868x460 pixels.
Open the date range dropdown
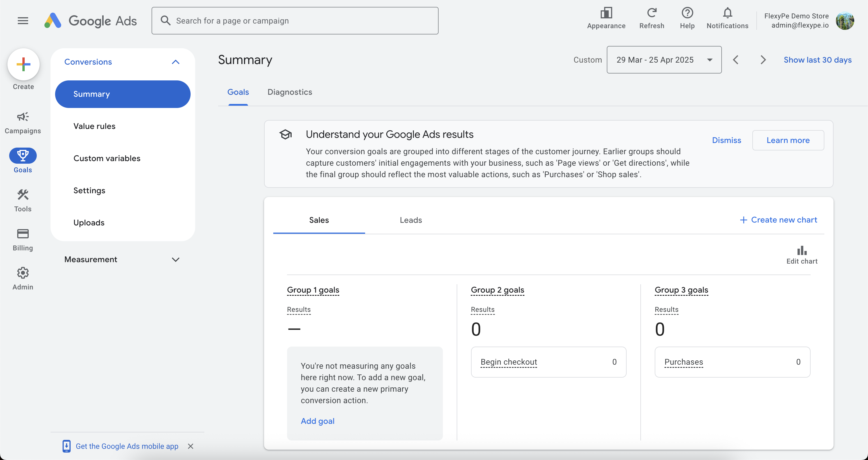664,60
